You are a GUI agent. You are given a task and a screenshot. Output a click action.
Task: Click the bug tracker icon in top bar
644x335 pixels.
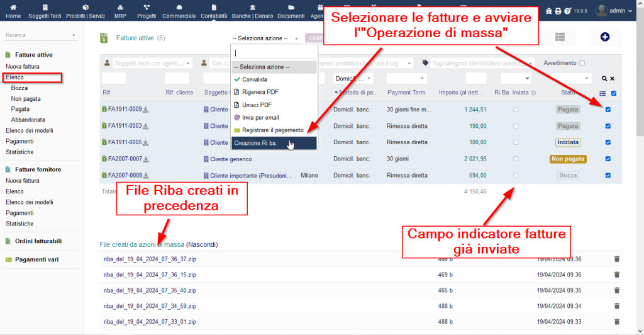coord(548,11)
